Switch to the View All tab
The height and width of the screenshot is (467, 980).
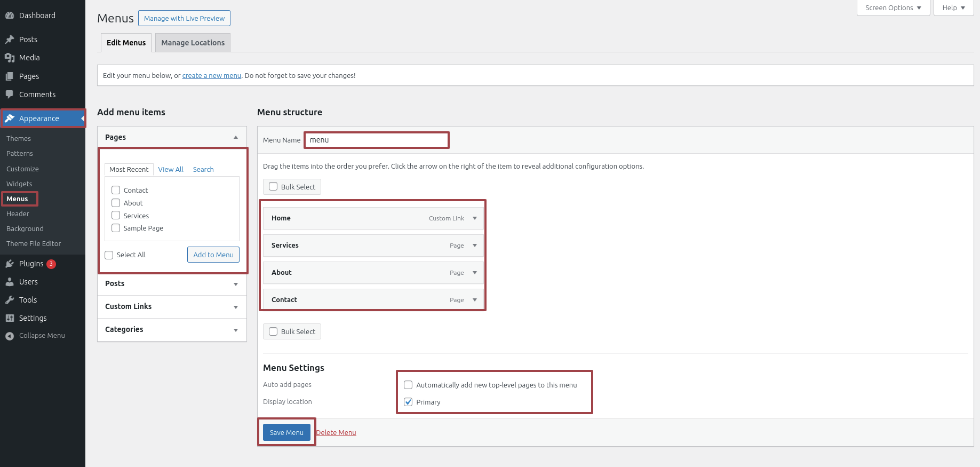coord(171,169)
